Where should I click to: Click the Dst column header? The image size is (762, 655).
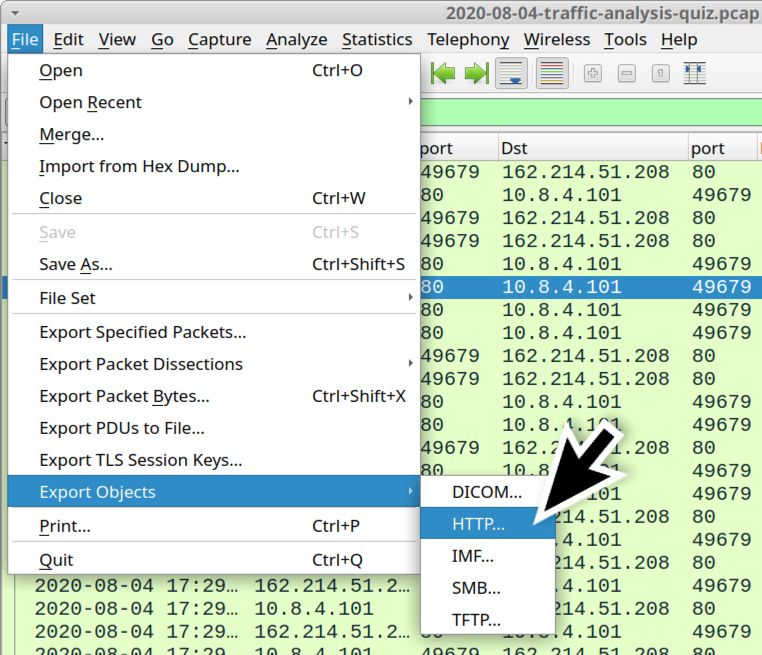[x=593, y=148]
